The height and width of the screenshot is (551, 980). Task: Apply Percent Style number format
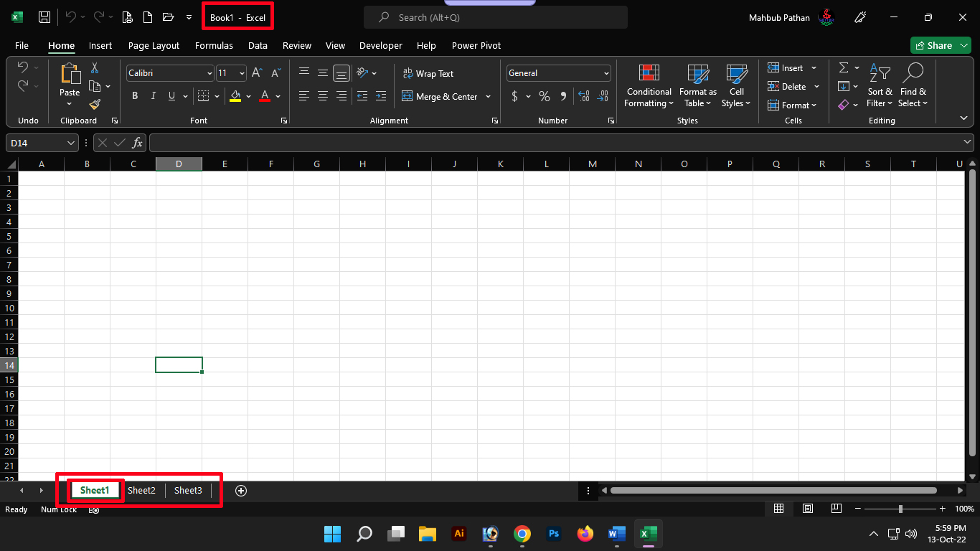coord(545,96)
